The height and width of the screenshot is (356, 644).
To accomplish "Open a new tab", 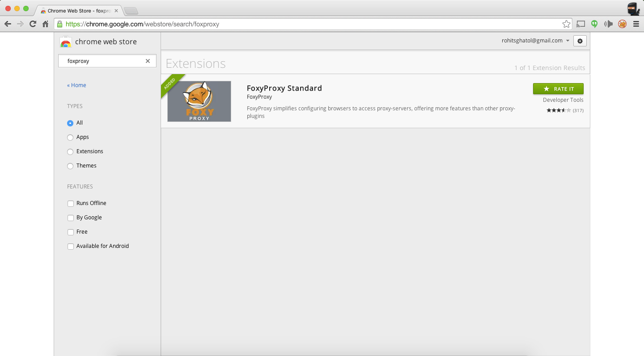I will 131,11.
